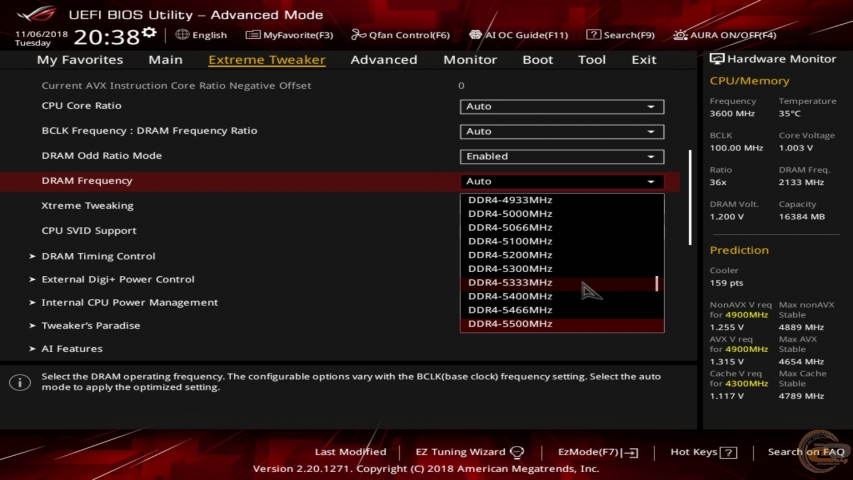Select DDR4-5400MHz option

(x=561, y=296)
